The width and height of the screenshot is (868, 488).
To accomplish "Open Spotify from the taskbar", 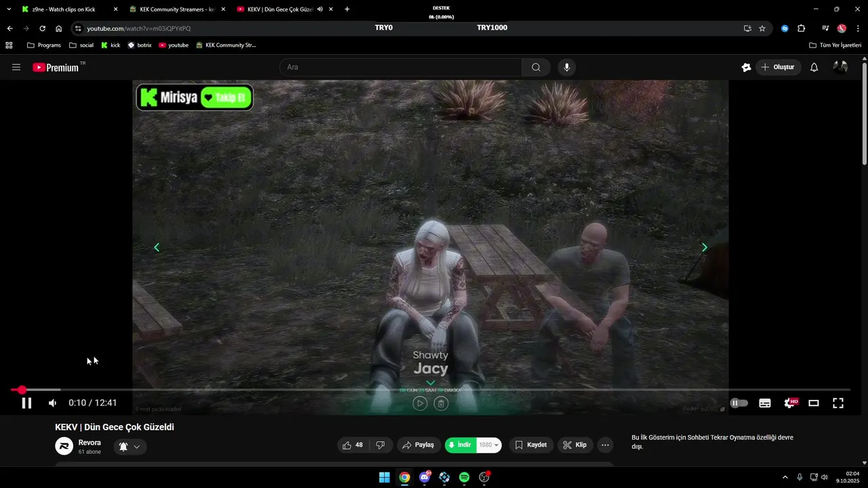I will pos(465,477).
